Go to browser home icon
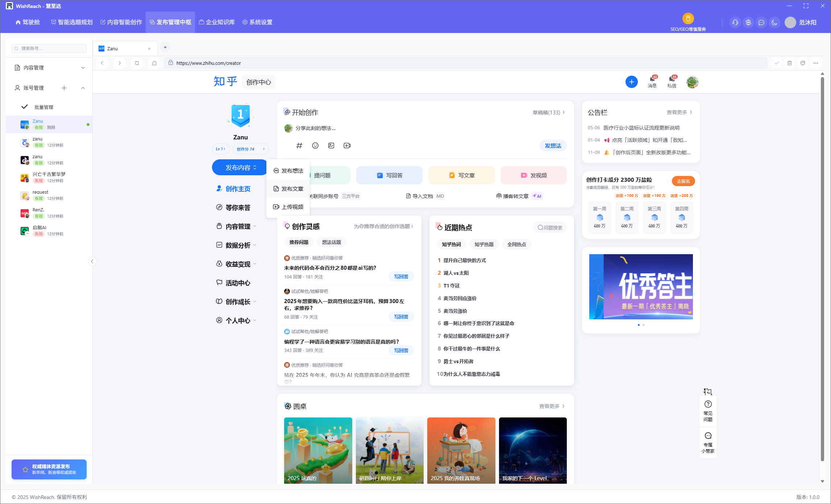 154,63
